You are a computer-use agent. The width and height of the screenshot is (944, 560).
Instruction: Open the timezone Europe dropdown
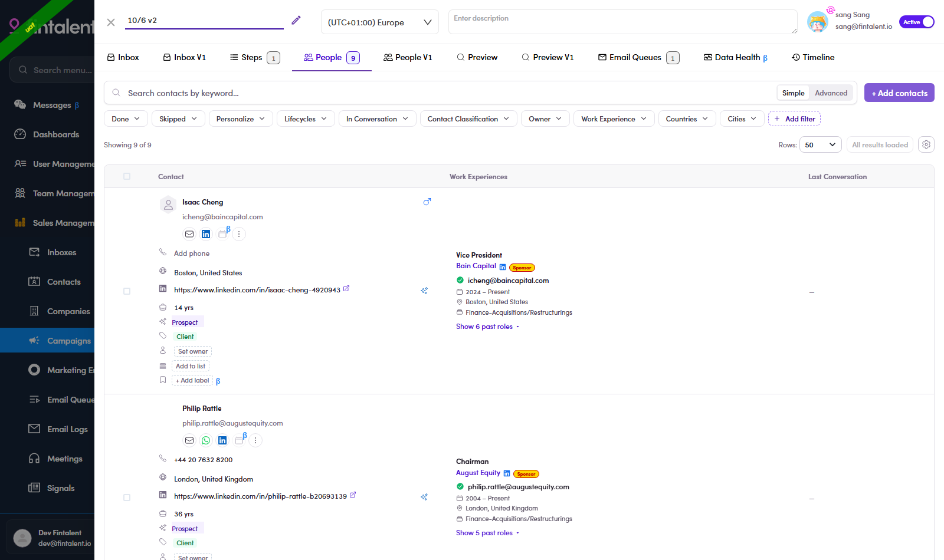point(380,22)
